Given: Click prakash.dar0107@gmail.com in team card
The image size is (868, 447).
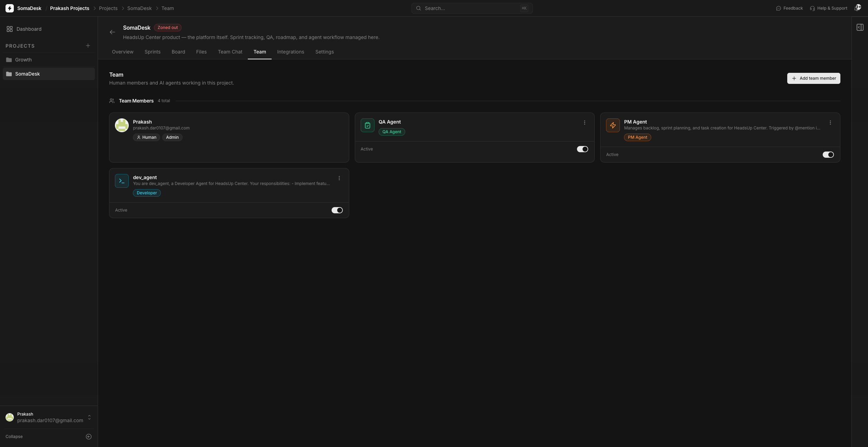Looking at the screenshot, I should point(161,128).
